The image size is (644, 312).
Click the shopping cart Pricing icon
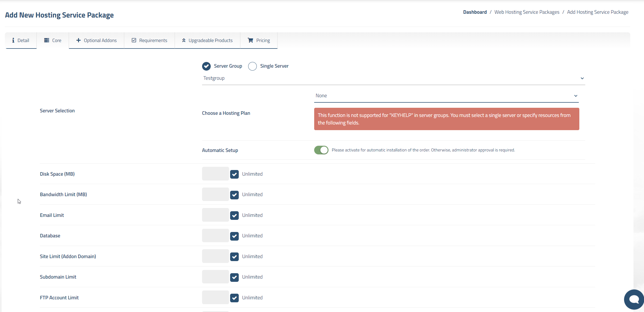point(250,40)
